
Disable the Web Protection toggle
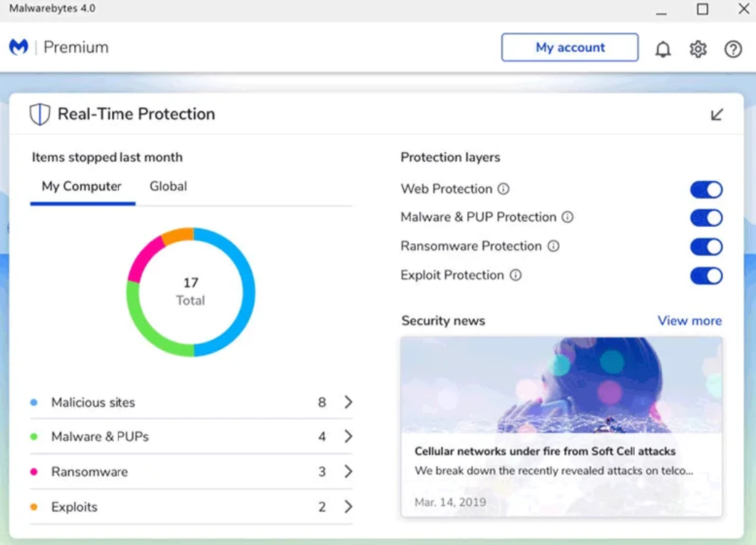pyautogui.click(x=706, y=190)
